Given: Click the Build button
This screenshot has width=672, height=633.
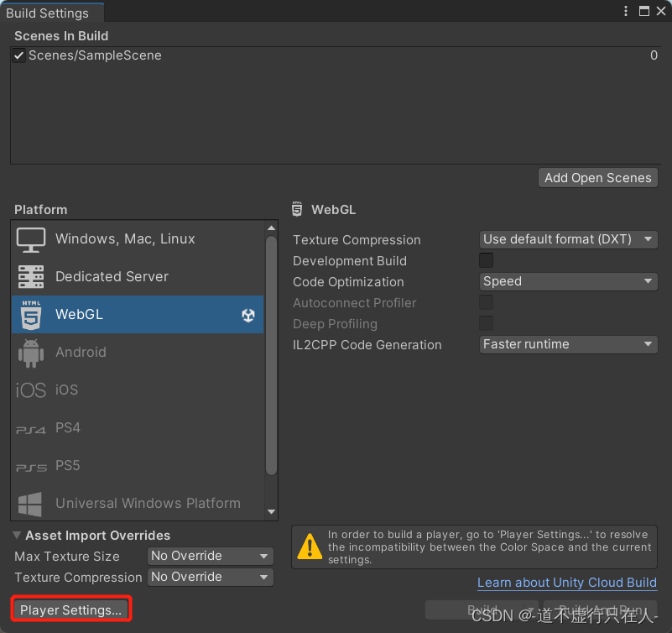Looking at the screenshot, I should tap(482, 609).
